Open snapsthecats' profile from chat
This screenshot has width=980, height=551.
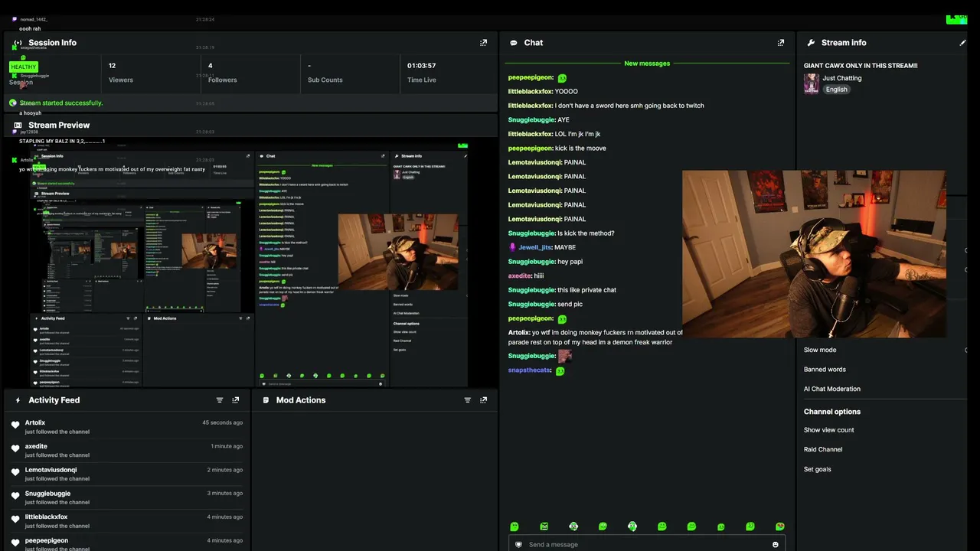pos(529,370)
